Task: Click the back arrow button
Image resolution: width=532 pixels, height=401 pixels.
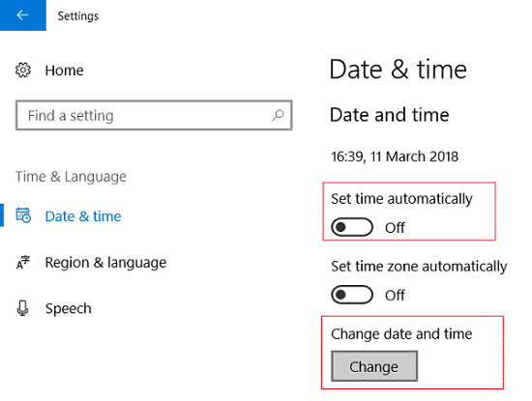Action: click(23, 15)
